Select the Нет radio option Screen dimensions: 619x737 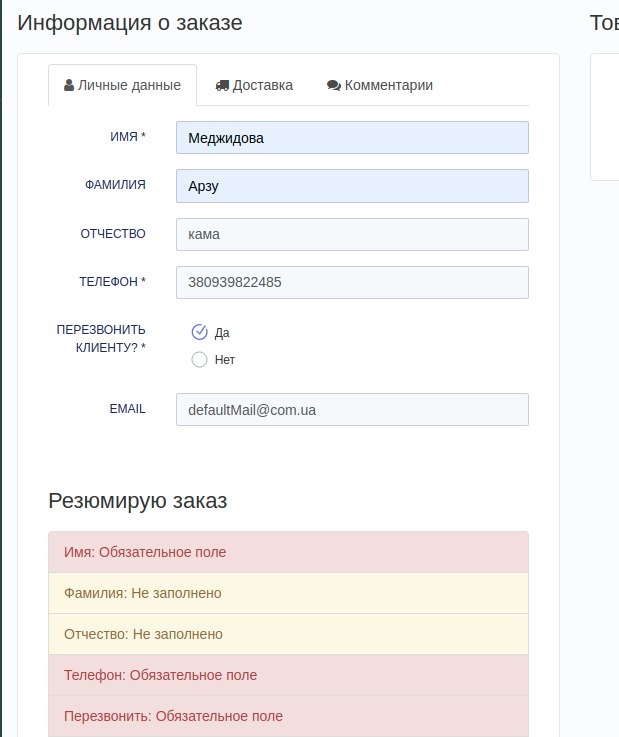point(199,360)
